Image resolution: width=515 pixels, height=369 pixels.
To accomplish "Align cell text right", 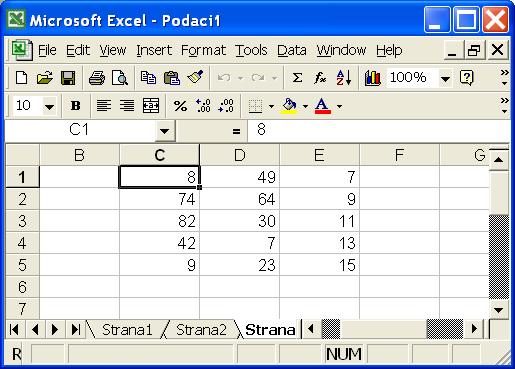I will pos(127,106).
